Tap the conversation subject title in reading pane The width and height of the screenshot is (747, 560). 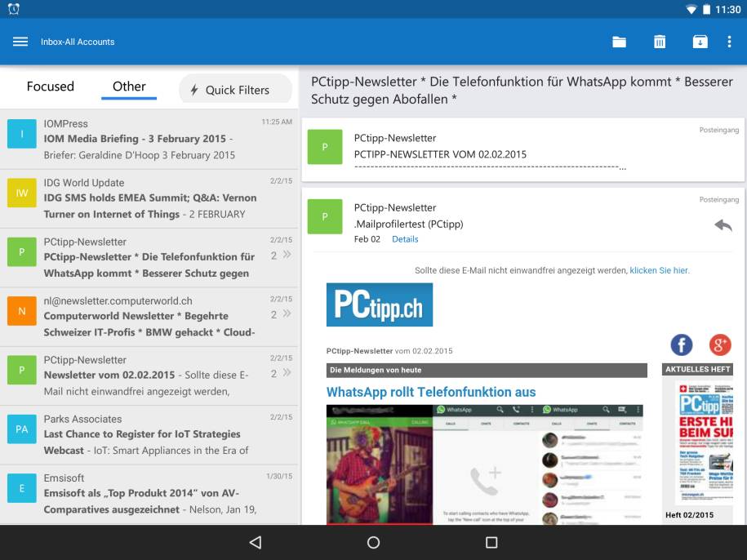[522, 91]
